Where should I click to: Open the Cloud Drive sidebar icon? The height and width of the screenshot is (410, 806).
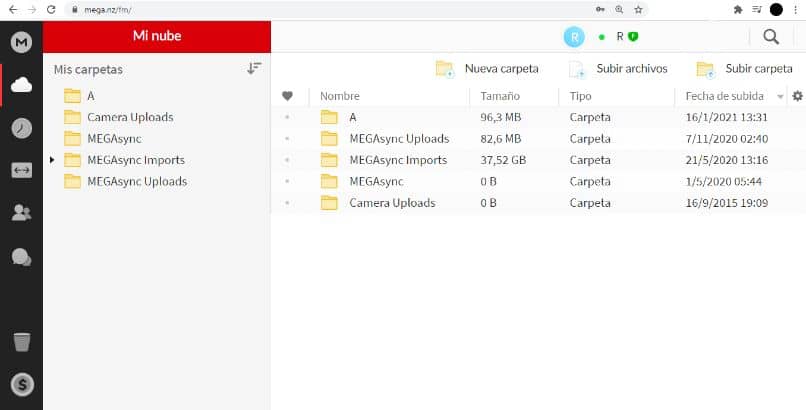[21, 85]
